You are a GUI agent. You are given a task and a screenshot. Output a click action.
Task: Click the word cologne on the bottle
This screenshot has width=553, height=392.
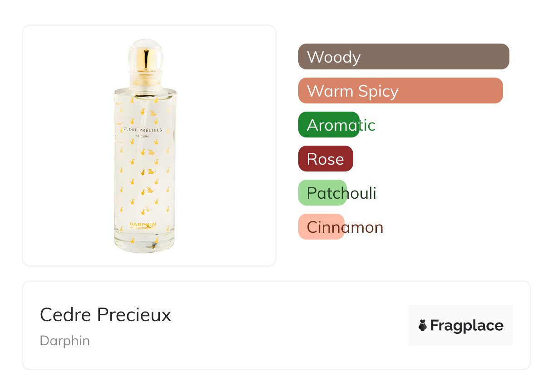[x=143, y=137]
